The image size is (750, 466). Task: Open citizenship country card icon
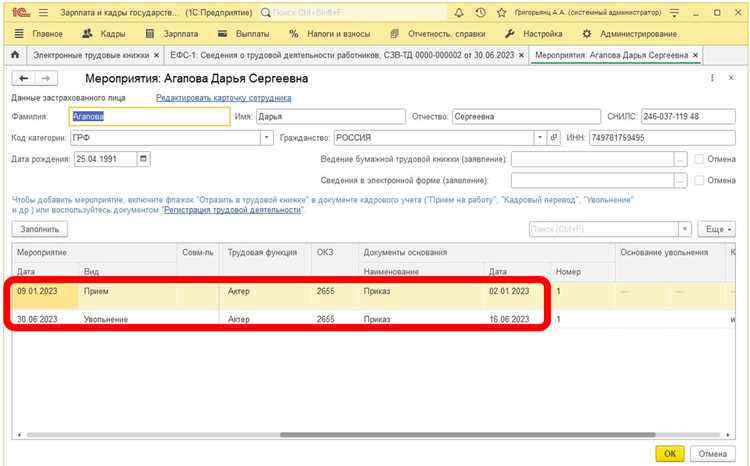[553, 138]
